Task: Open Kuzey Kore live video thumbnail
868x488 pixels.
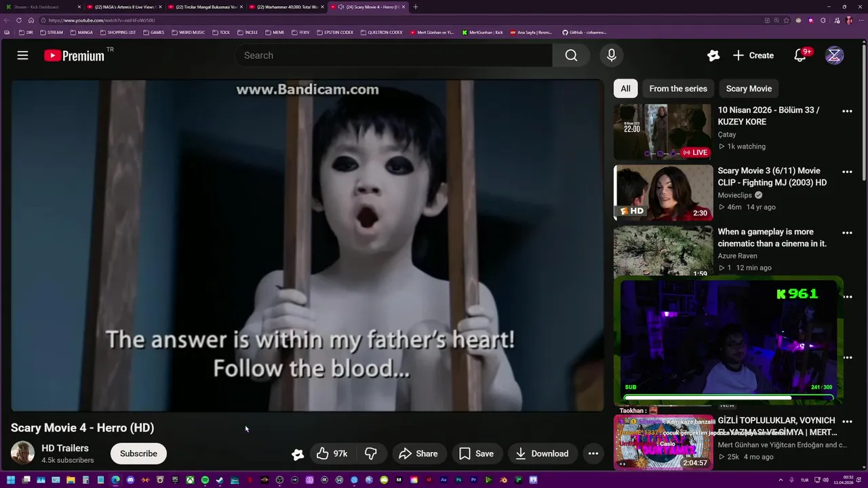Action: (663, 131)
